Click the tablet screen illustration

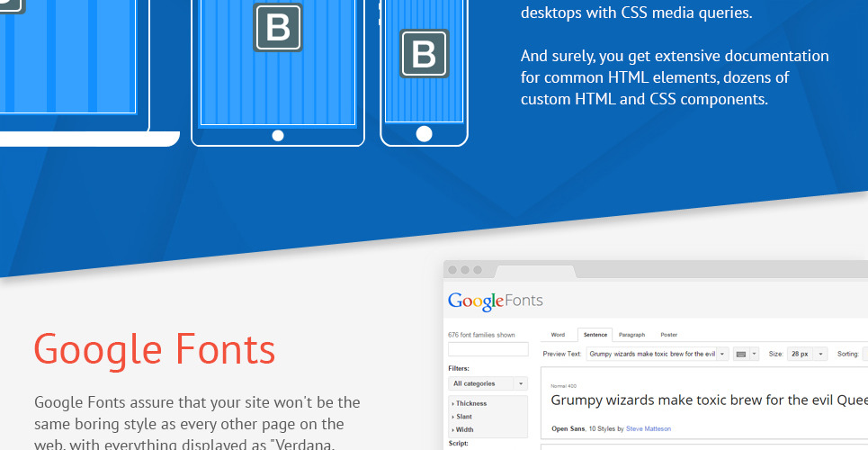pyautogui.click(x=278, y=62)
